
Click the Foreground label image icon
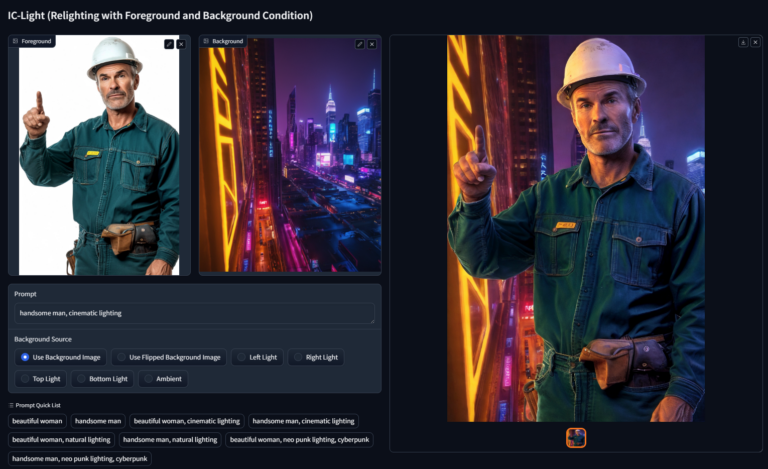[15, 41]
